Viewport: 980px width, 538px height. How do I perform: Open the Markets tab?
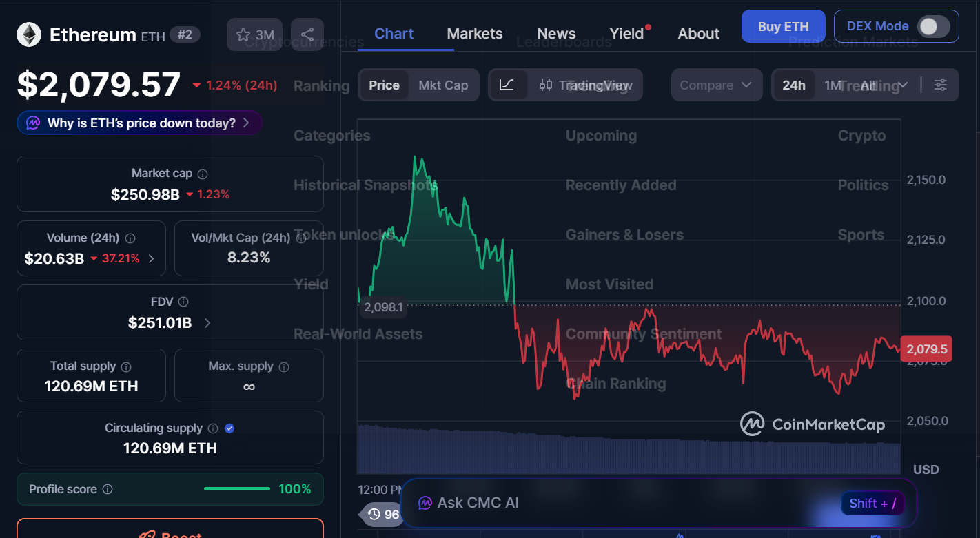tap(474, 34)
